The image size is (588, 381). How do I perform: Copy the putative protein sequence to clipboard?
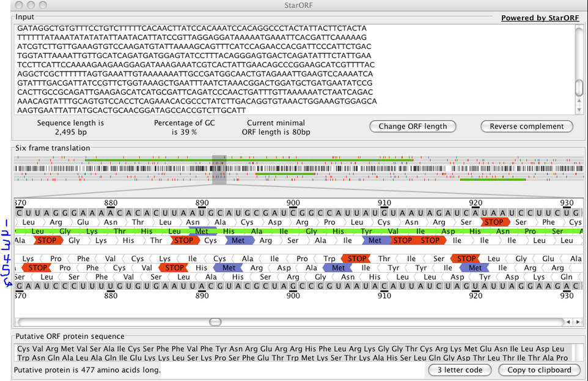539,370
